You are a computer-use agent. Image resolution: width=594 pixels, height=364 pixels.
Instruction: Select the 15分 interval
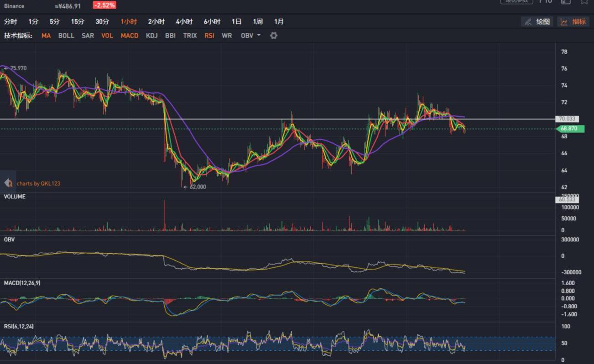(78, 21)
